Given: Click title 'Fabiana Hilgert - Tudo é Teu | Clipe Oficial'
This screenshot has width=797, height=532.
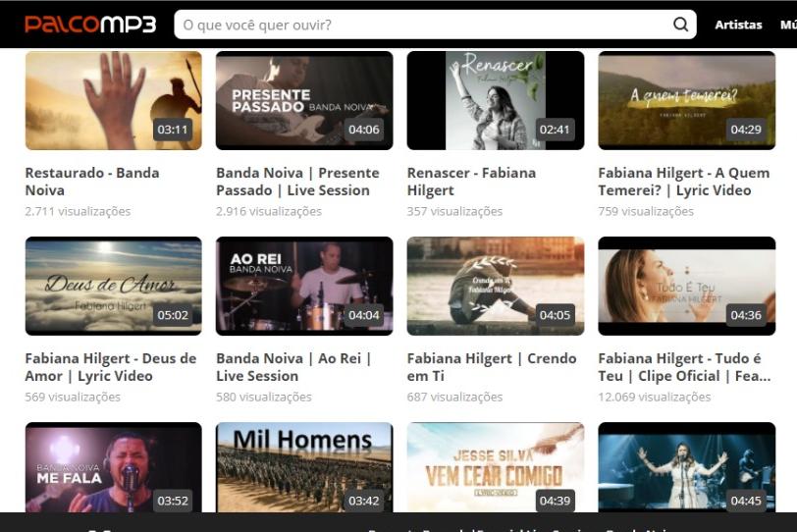Looking at the screenshot, I should click(684, 367).
